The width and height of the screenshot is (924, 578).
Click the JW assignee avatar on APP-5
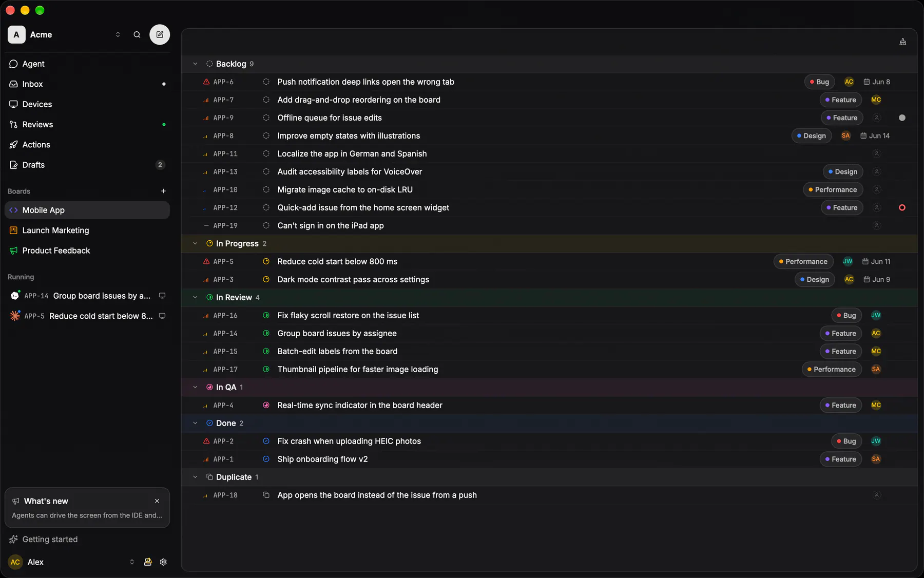(x=848, y=261)
